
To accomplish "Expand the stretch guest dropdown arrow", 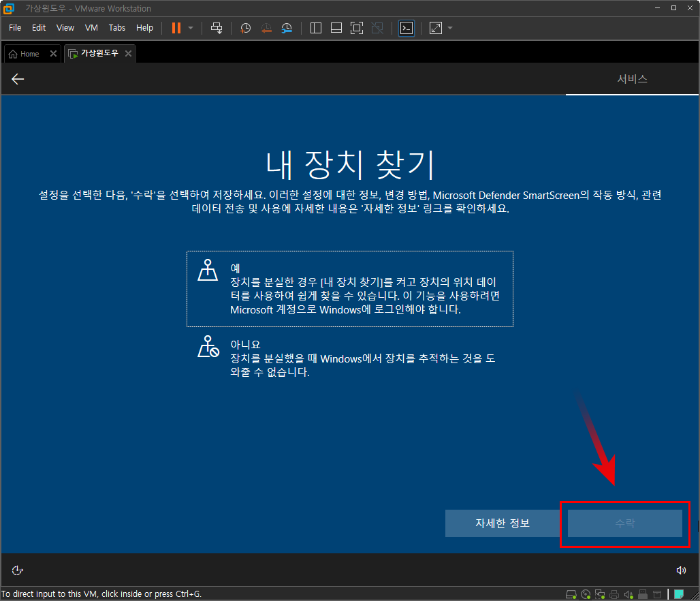I will coord(450,28).
